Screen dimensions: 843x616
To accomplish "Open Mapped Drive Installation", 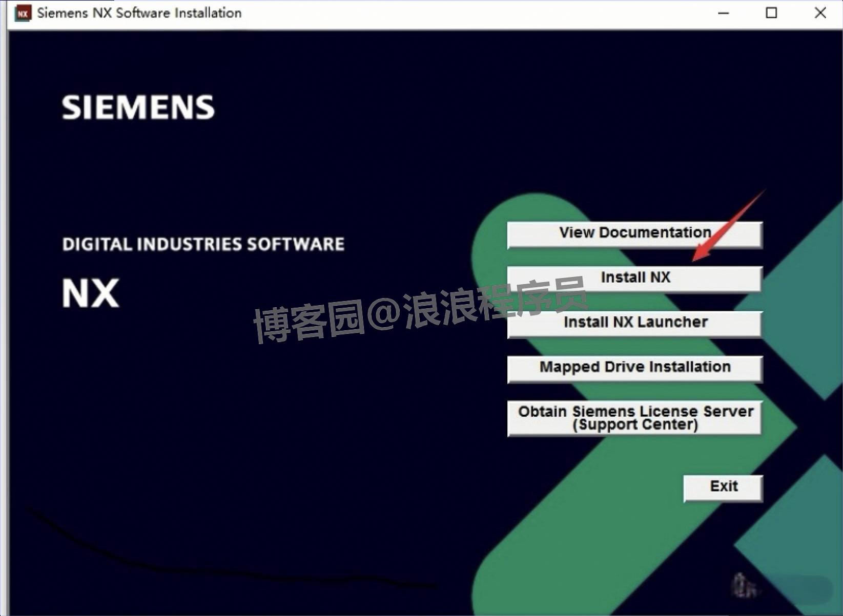I will click(x=635, y=369).
